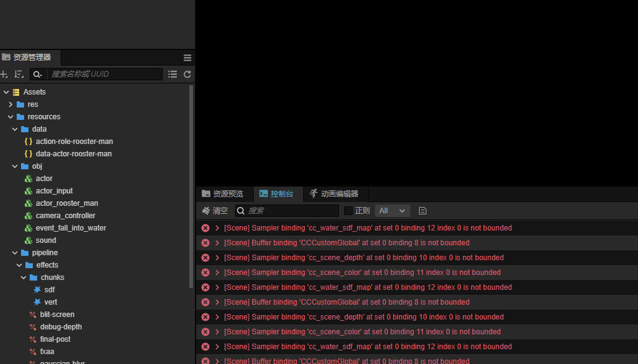Screen dimensions: 638x364
Task: Select the sdf chunk icon
Action: tap(37, 290)
